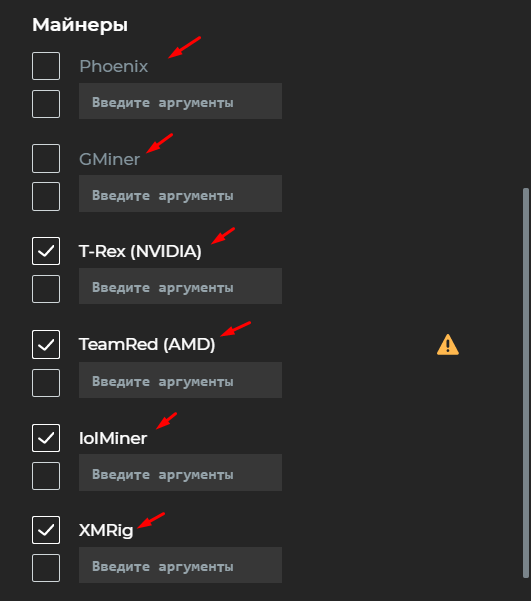
Task: Tick the arguments checkbox under T-Rex
Action: pyautogui.click(x=46, y=289)
